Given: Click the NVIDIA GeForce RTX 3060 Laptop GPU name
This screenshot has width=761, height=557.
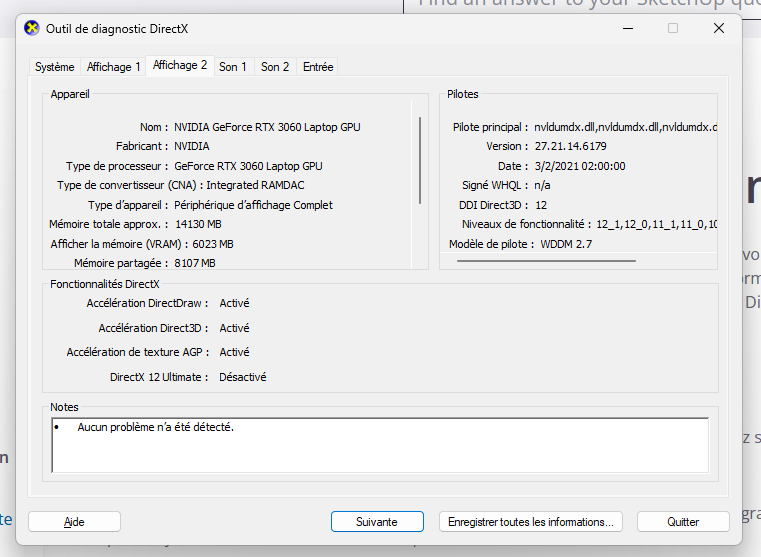Looking at the screenshot, I should tap(267, 127).
